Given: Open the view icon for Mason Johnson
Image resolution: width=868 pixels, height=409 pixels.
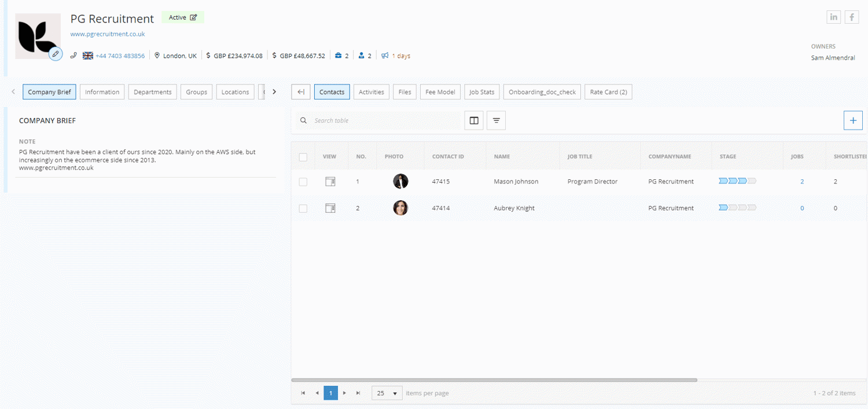Looking at the screenshot, I should (330, 182).
